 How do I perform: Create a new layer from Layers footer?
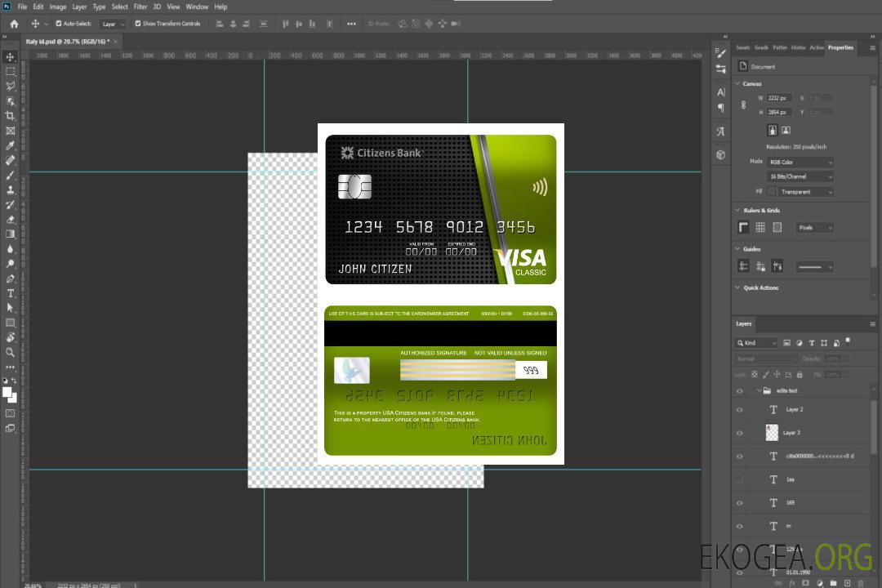(847, 583)
